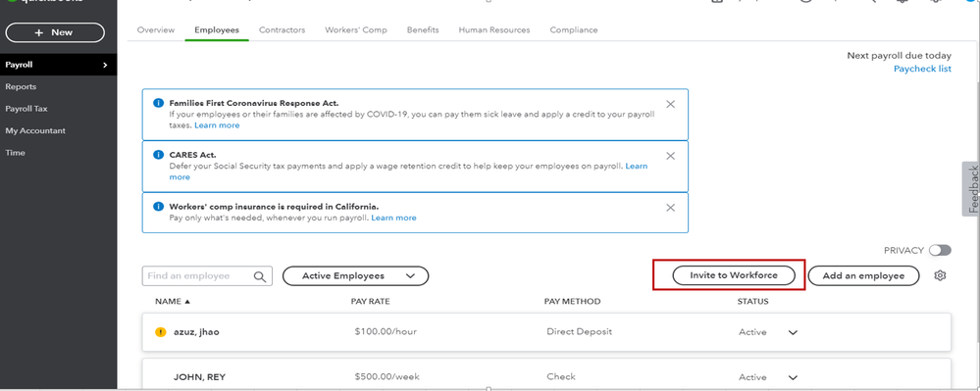Click the $500.00/week pay rate
Screen dimensions: 980x391
[x=387, y=376]
